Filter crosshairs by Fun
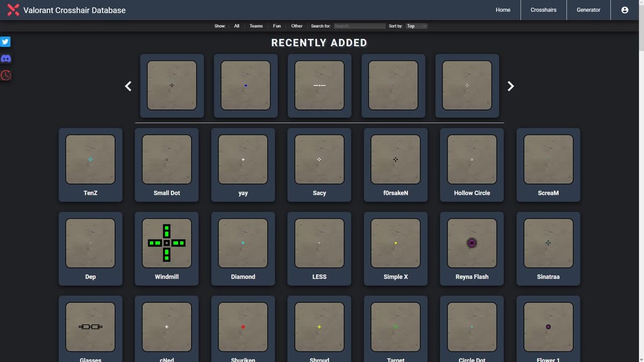Screen dimensions: 644x362 277,26
